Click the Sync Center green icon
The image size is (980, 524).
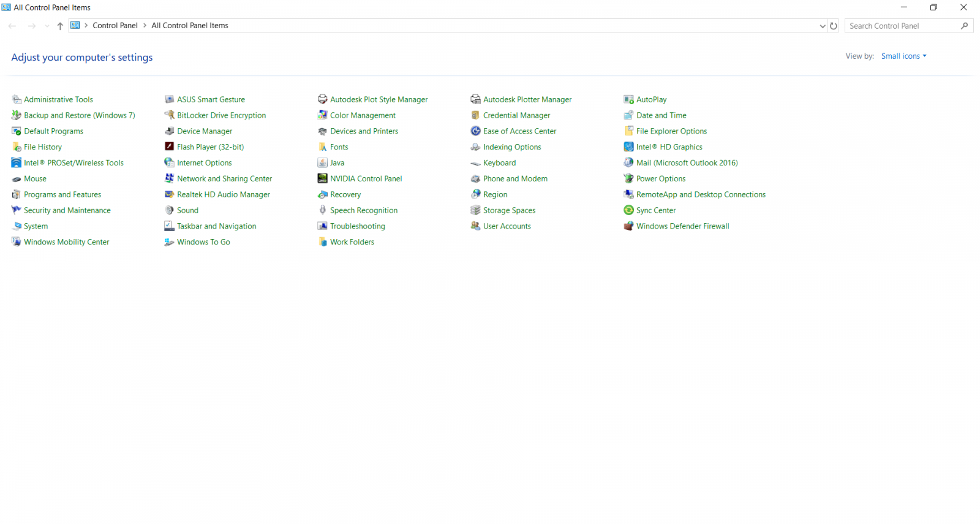[x=628, y=210]
